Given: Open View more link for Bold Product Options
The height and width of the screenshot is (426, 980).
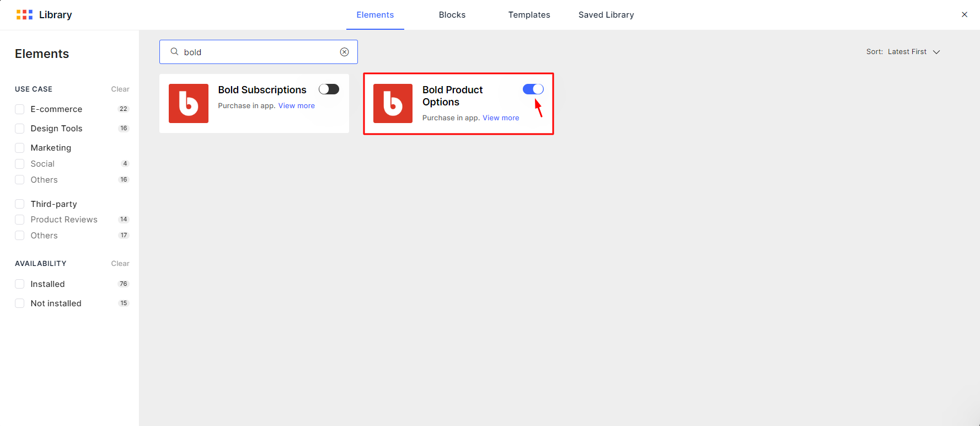Looking at the screenshot, I should coord(500,118).
